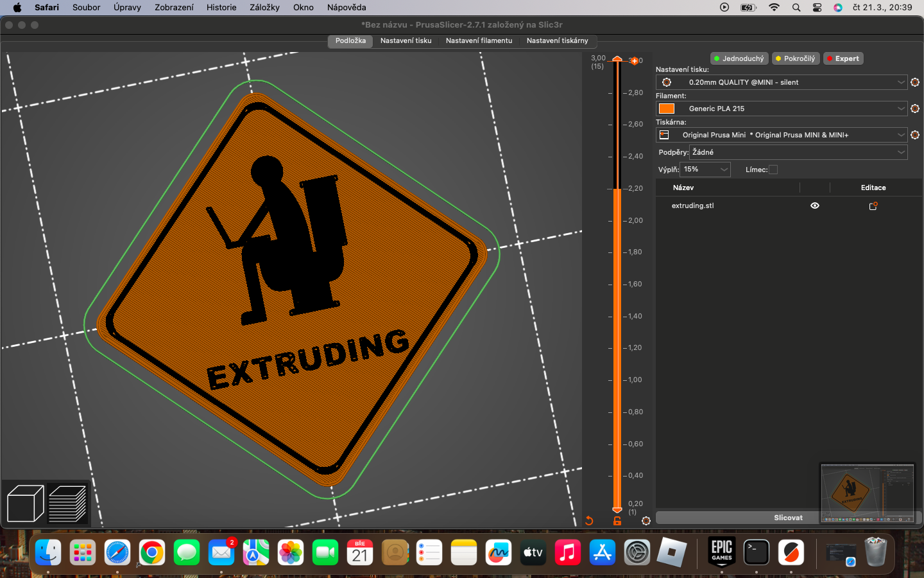Click the Slicovat button
Screen dimensions: 924x578
pyautogui.click(x=788, y=518)
